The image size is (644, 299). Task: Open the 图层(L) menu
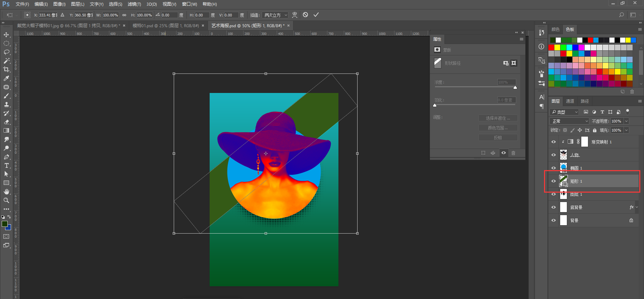[x=78, y=4]
